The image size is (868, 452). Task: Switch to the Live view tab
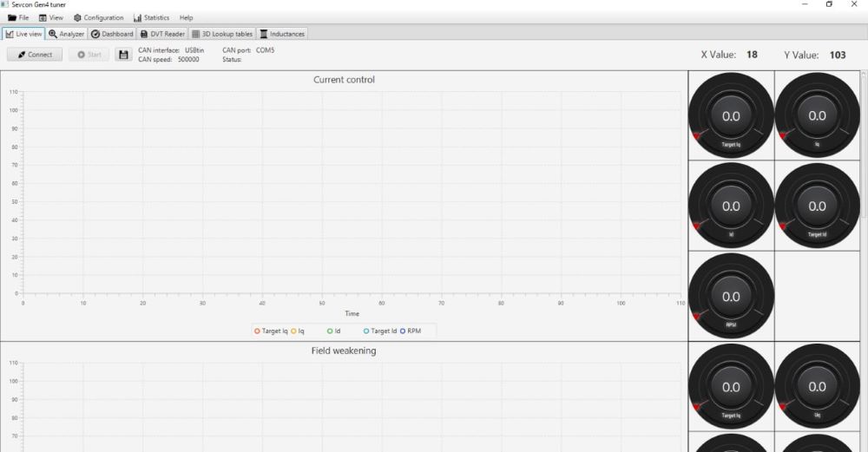[23, 34]
